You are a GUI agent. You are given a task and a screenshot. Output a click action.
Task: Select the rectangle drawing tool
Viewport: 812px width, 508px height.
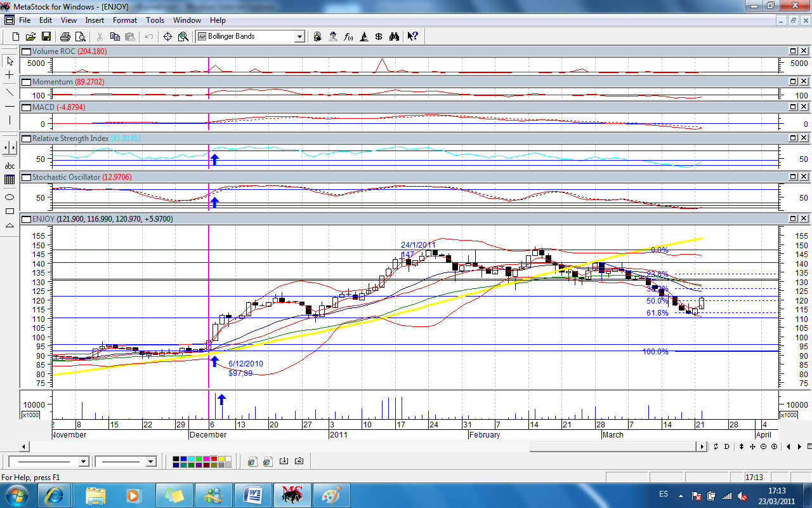pos(10,211)
